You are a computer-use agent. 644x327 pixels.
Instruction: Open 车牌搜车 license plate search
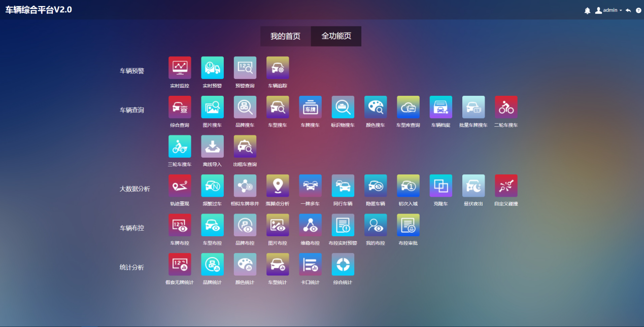coord(310,107)
